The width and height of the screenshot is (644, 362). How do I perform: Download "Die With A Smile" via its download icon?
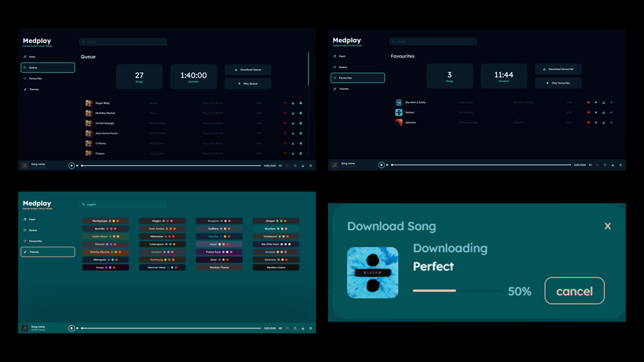pyautogui.click(x=603, y=102)
